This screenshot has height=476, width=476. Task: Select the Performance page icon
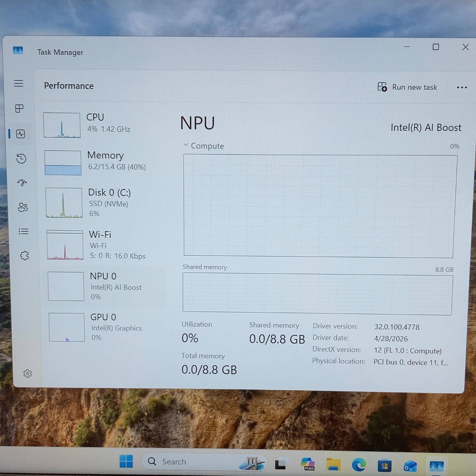pyautogui.click(x=20, y=134)
